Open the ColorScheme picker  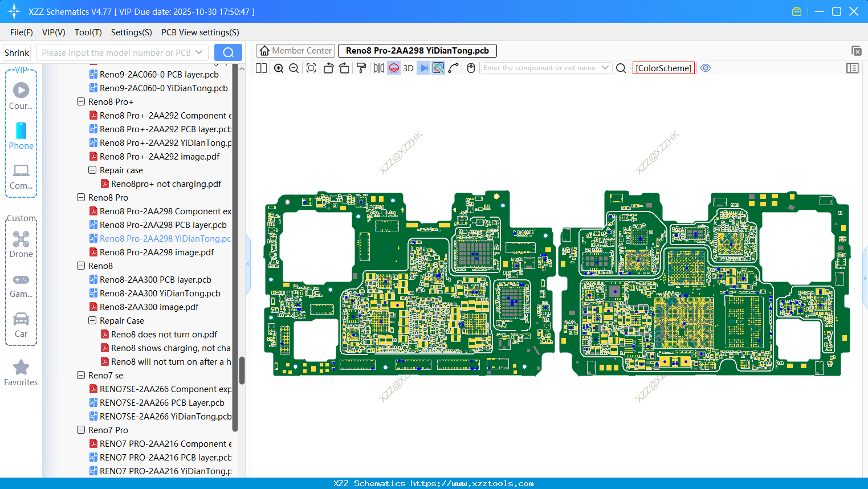coord(663,68)
